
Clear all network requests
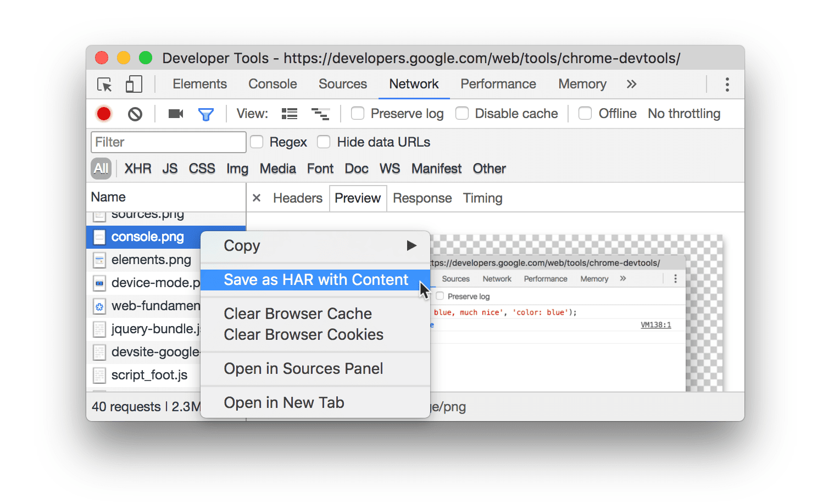pos(135,114)
